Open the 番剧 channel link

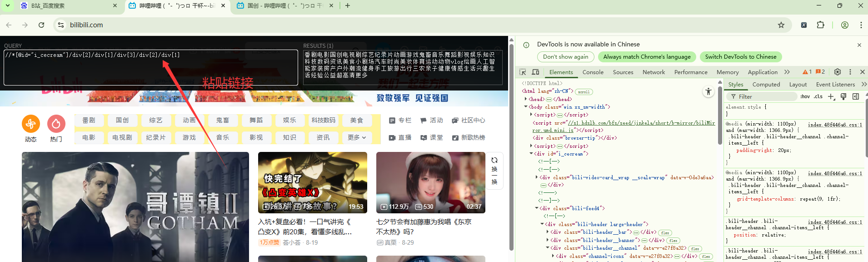pos(89,120)
